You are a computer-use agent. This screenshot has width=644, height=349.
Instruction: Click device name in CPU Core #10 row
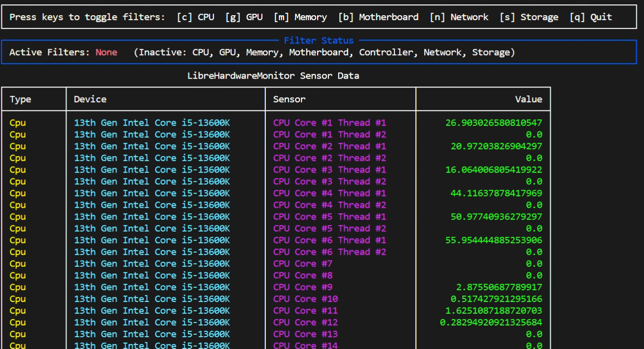[152, 299]
